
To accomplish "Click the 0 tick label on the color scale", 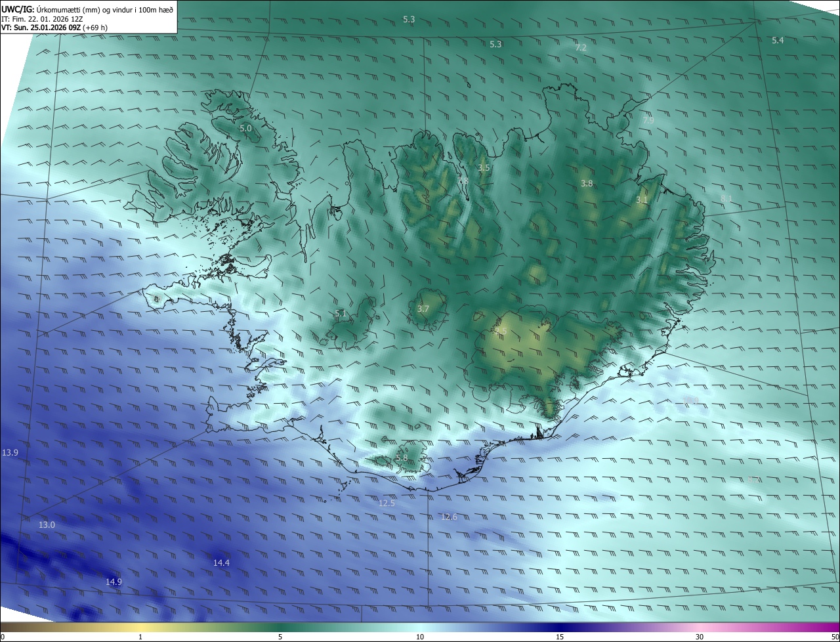I will [3, 637].
